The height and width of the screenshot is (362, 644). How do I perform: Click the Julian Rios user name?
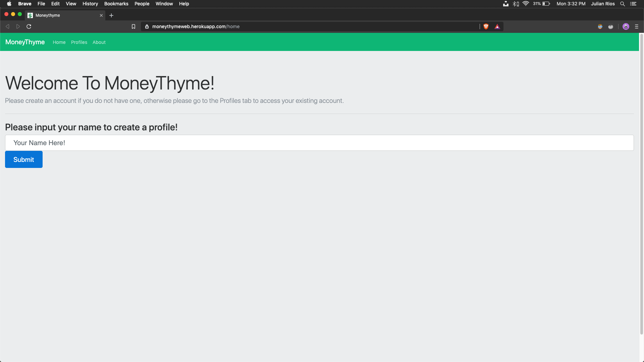[x=603, y=4]
